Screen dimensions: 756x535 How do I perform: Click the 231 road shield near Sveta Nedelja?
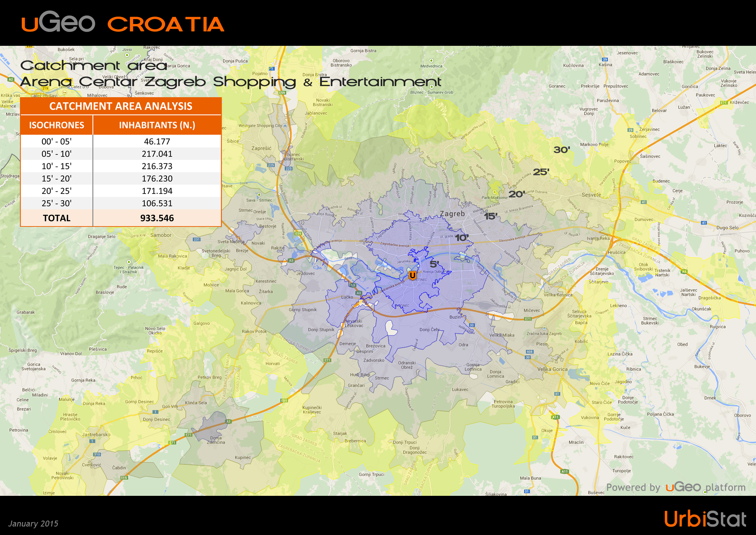coord(197,239)
